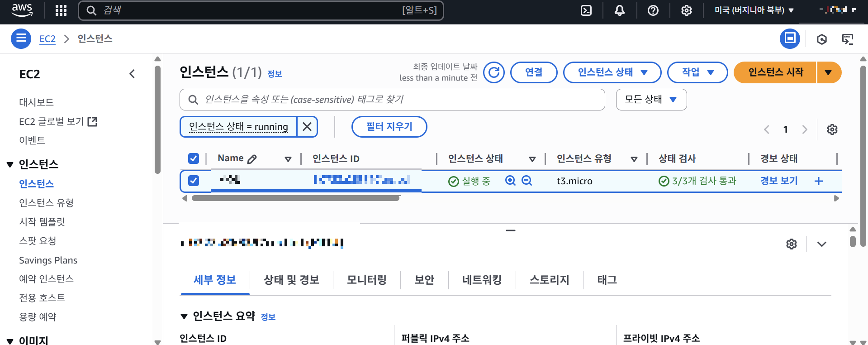Launch the CloudShell terminal icon
Viewport: 868px width, 345px height.
coord(586,10)
